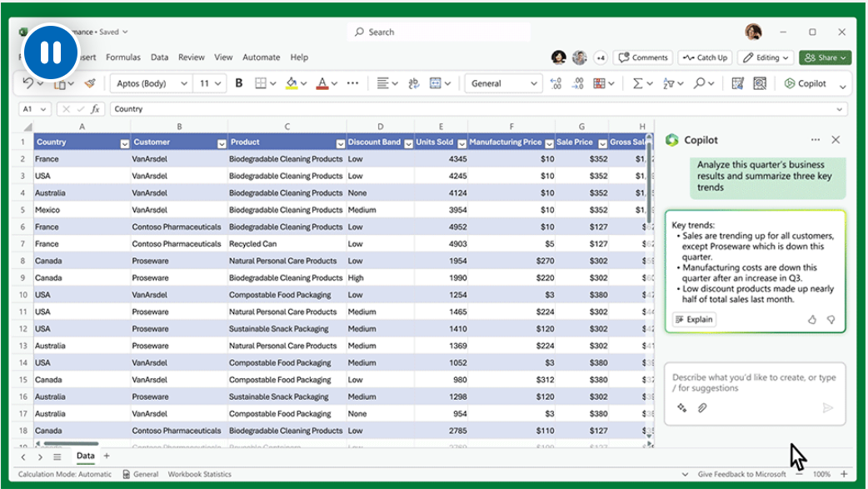The image size is (868, 489).
Task: Click the wrap text icon
Action: (x=413, y=83)
